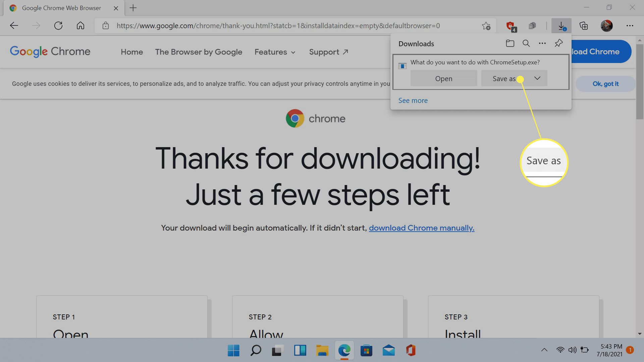Open the Support external link
This screenshot has height=362, width=644.
click(x=329, y=52)
